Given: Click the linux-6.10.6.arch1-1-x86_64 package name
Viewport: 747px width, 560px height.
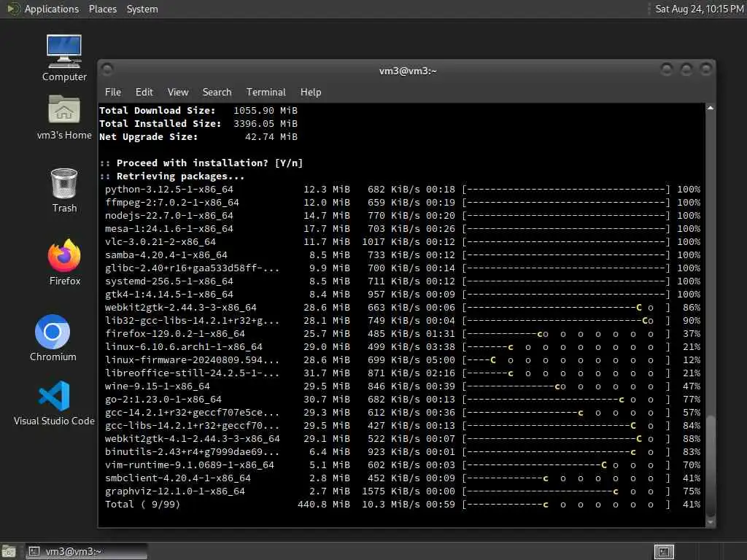Looking at the screenshot, I should 183,346.
